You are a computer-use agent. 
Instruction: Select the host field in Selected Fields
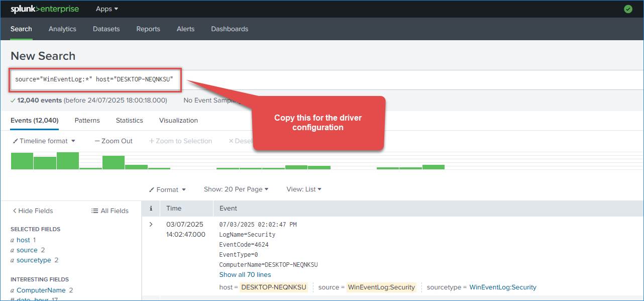23,240
